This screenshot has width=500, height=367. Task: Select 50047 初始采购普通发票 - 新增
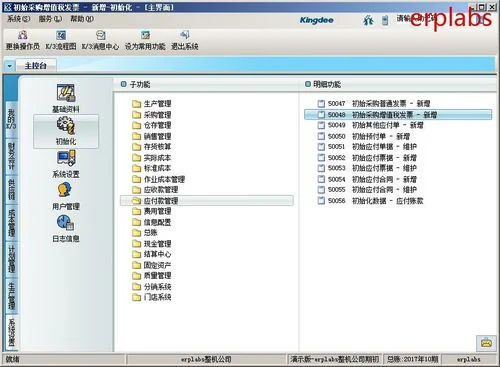[374, 104]
